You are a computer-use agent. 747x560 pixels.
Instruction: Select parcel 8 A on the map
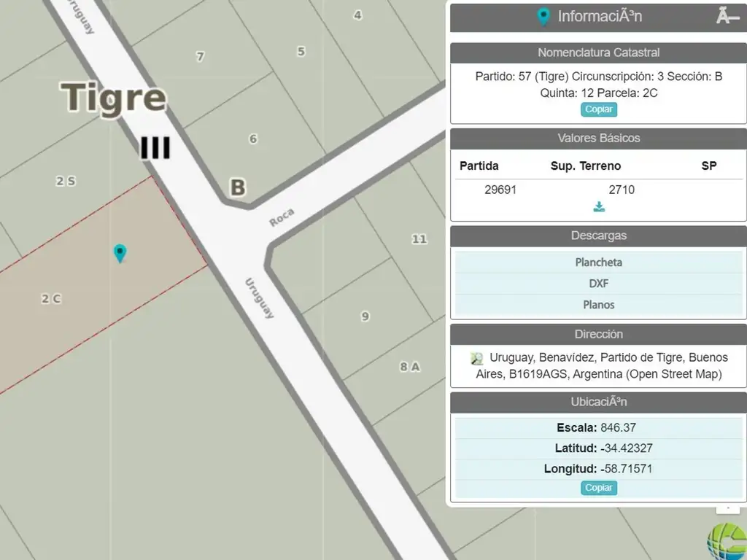point(409,367)
